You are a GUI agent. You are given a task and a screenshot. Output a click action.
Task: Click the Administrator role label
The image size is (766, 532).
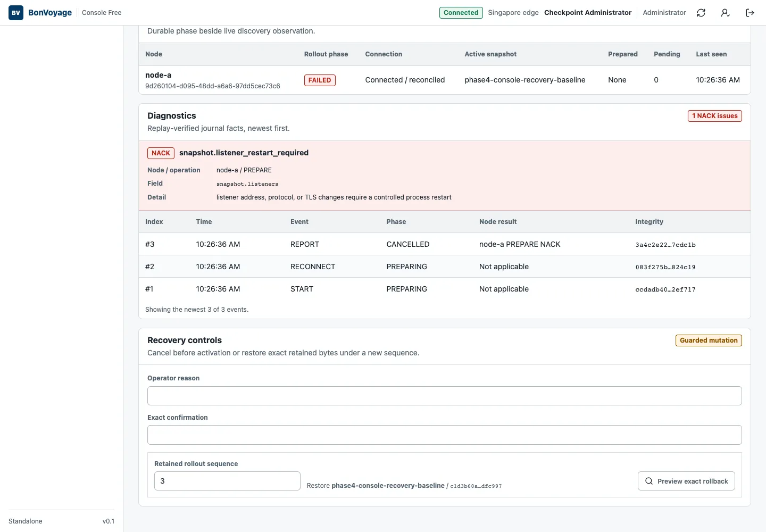pyautogui.click(x=664, y=13)
